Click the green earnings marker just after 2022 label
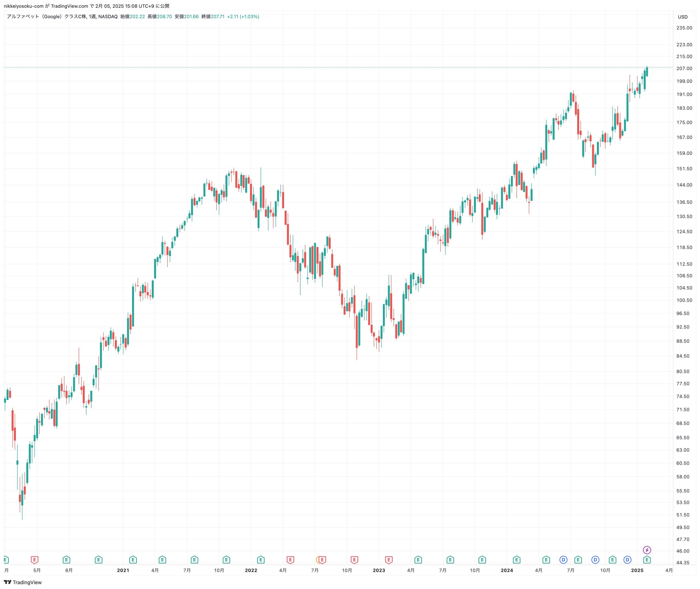The height and width of the screenshot is (589, 700). point(261,560)
